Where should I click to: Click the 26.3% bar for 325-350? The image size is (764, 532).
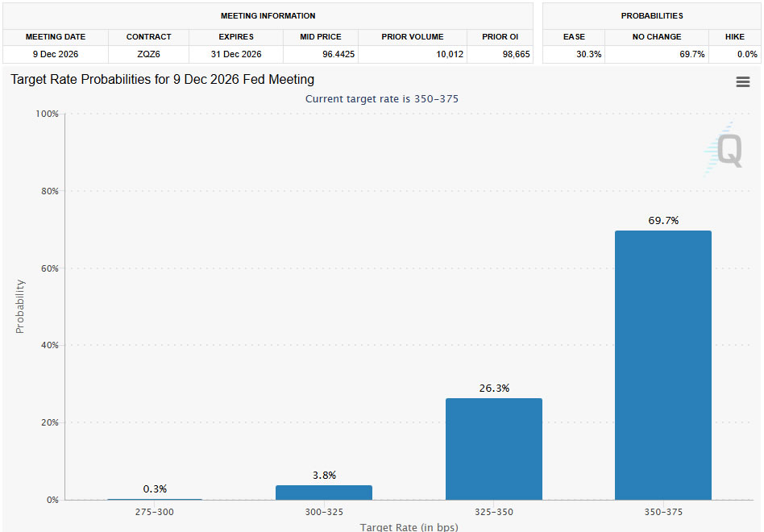pos(493,449)
